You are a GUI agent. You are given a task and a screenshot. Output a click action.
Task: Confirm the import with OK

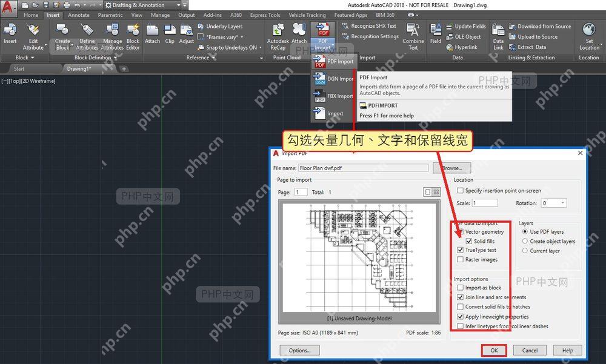tap(494, 351)
